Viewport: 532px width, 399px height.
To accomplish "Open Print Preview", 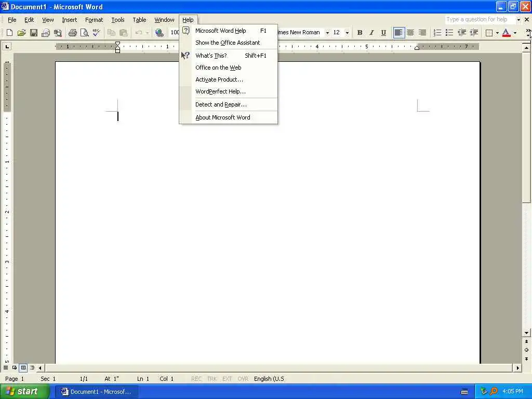I will [84, 33].
